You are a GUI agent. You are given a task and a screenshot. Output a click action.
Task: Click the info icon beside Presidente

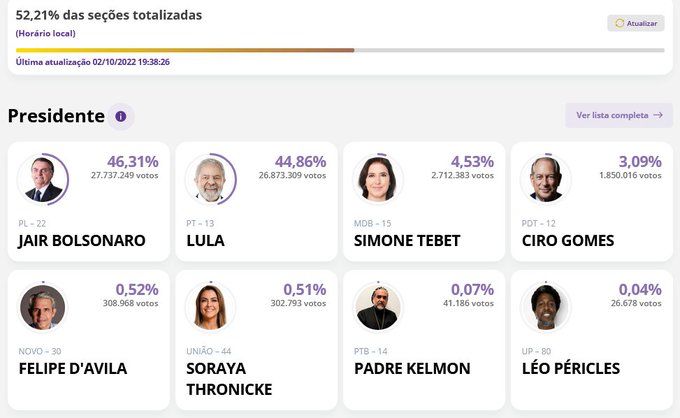pyautogui.click(x=121, y=116)
